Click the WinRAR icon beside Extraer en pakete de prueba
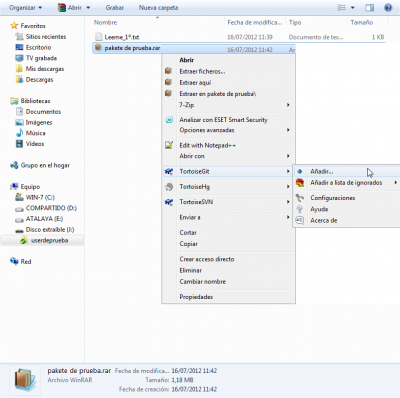Image resolution: width=400 pixels, height=398 pixels. pyautogui.click(x=168, y=93)
